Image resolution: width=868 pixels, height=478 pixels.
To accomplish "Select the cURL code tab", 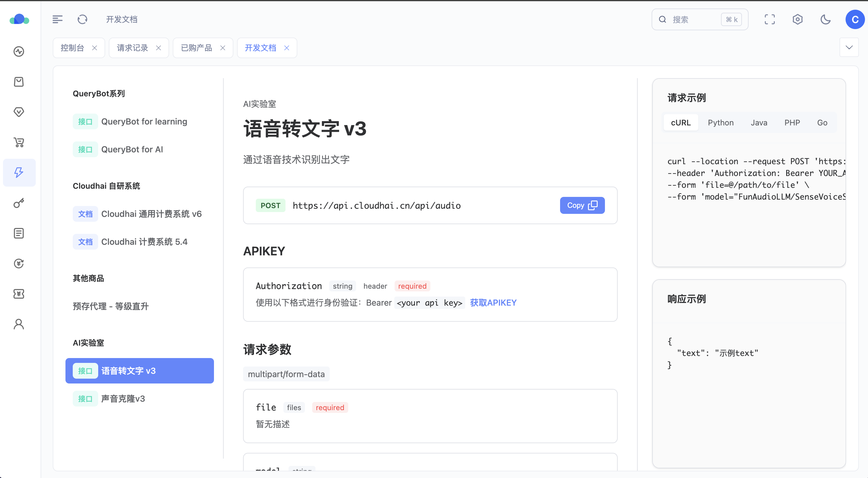I will [681, 123].
